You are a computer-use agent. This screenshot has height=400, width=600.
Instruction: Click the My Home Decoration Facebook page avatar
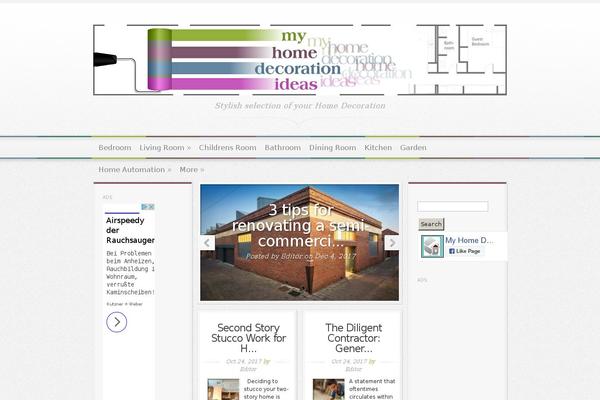[432, 246]
